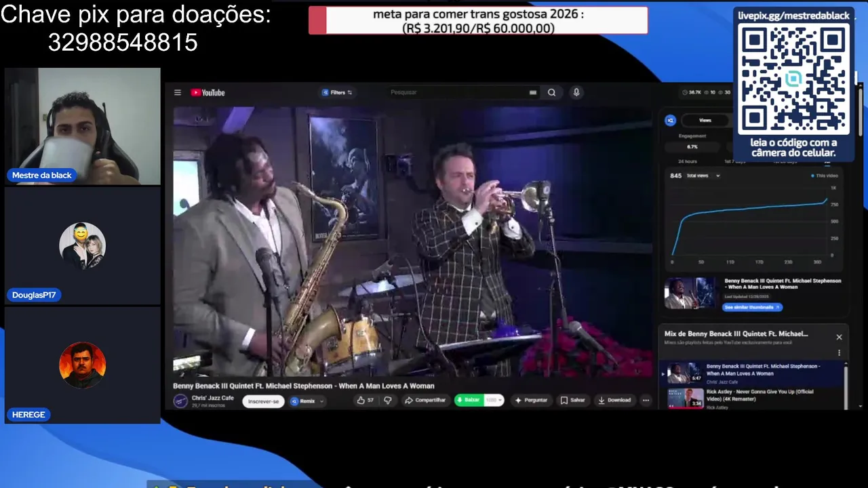Click the donation goal progress bar
Screen dimensions: 868x488
coord(478,21)
